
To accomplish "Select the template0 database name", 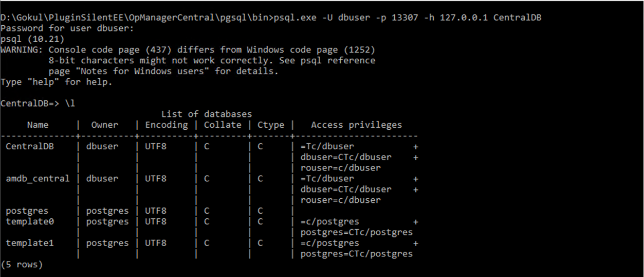I will (30, 221).
